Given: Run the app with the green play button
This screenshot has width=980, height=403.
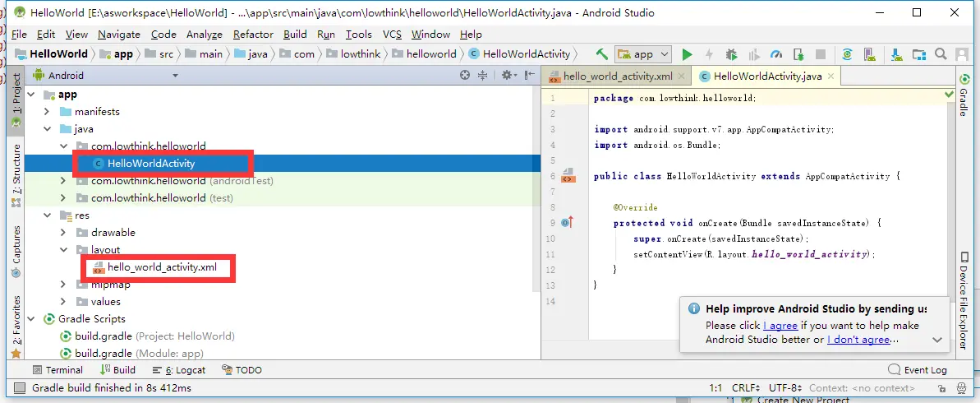Looking at the screenshot, I should click(x=687, y=54).
